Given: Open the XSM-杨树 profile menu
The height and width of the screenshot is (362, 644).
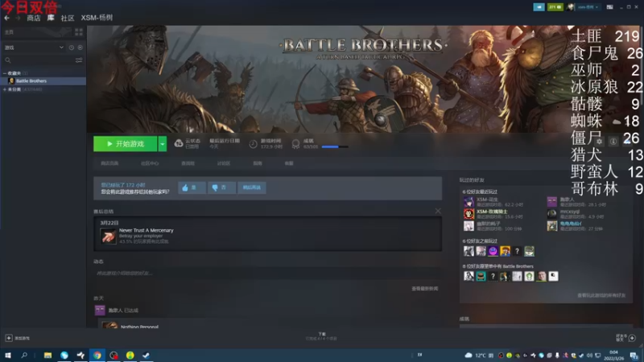Looking at the screenshot, I should (x=97, y=18).
